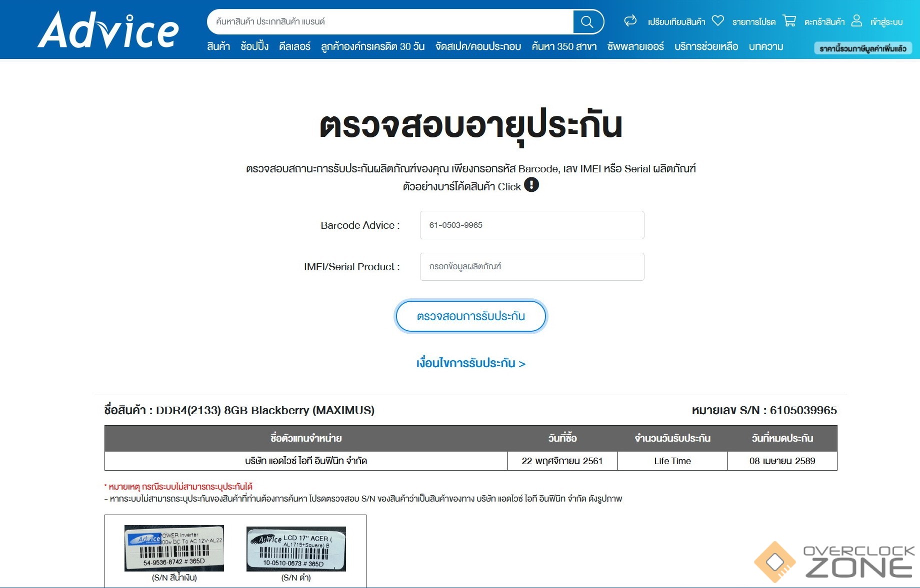Open ลูกค้าองค์กรเครดิต 30 วัน menu
Screen dimensions: 920x588
tap(372, 46)
